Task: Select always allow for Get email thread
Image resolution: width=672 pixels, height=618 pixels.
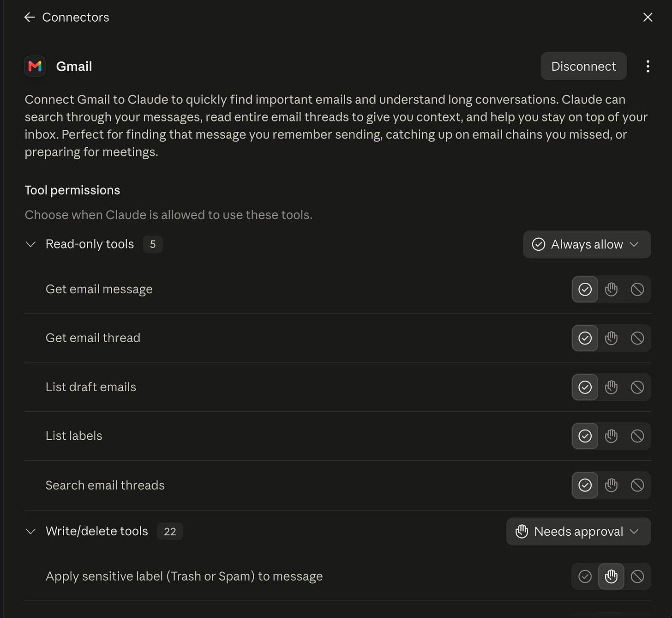Action: 585,339
